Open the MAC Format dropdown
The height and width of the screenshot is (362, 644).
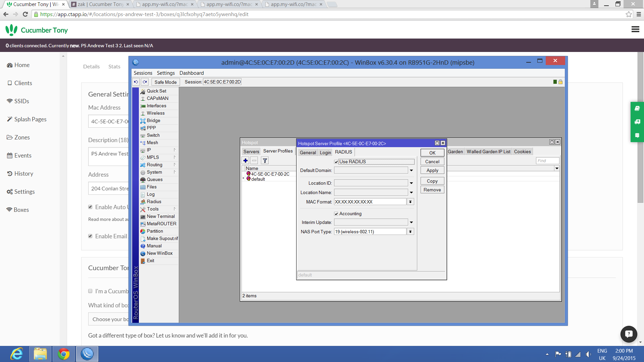410,202
